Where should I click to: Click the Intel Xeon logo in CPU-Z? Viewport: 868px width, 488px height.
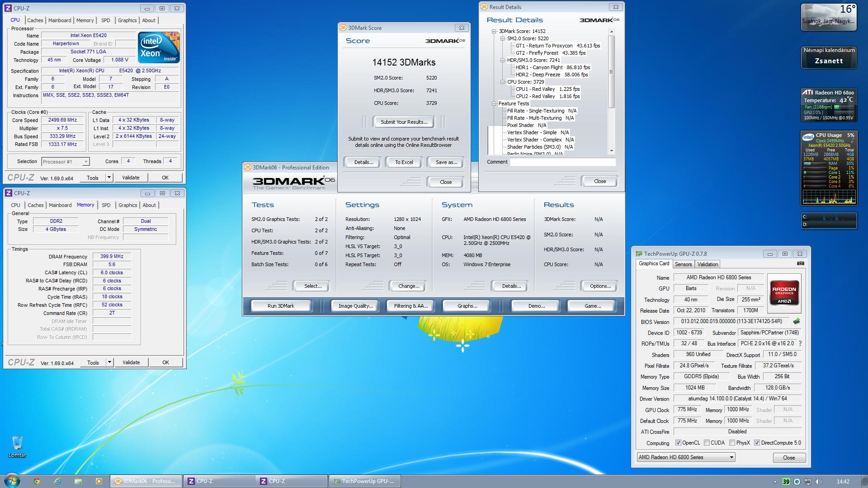pyautogui.click(x=159, y=47)
